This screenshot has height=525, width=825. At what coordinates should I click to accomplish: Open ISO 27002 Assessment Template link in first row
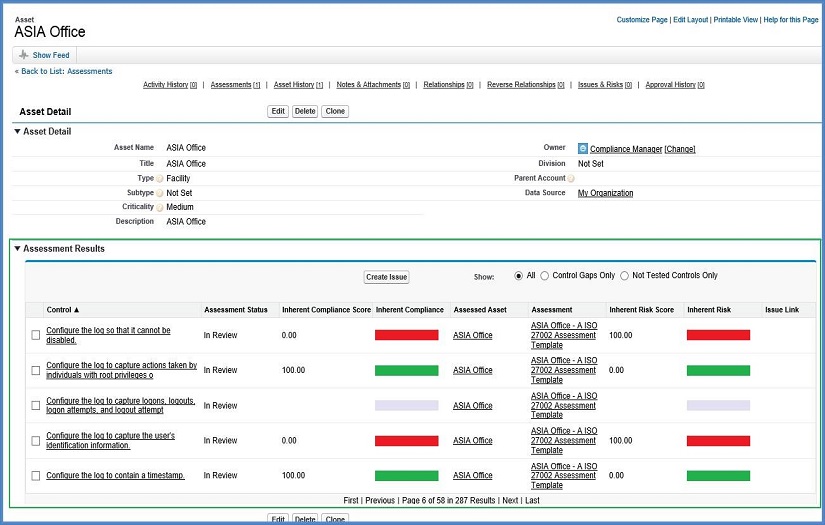coord(564,335)
